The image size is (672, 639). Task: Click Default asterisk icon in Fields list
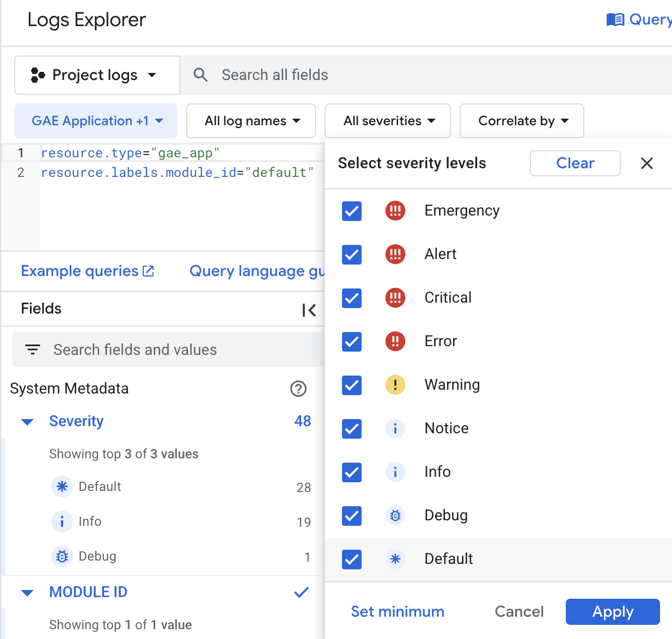(62, 487)
